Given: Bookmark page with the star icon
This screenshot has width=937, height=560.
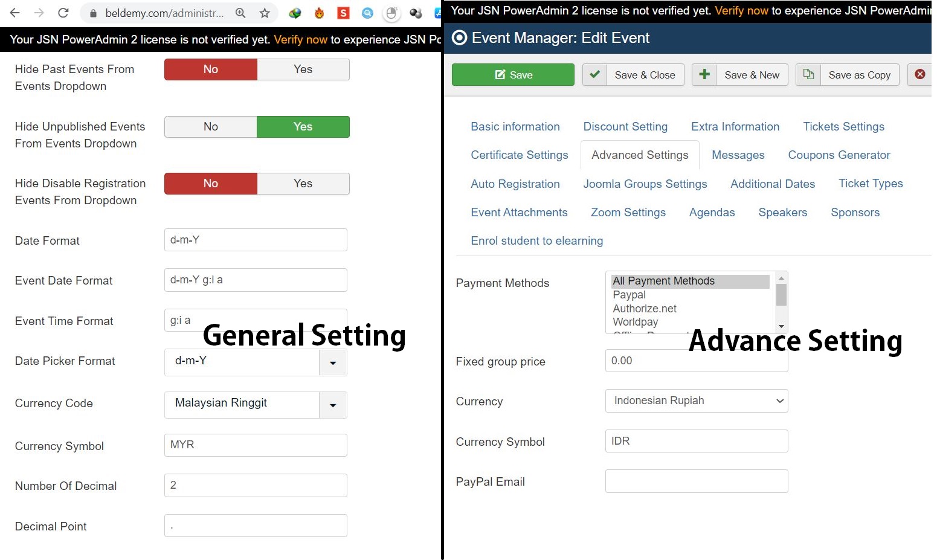Looking at the screenshot, I should tap(265, 13).
